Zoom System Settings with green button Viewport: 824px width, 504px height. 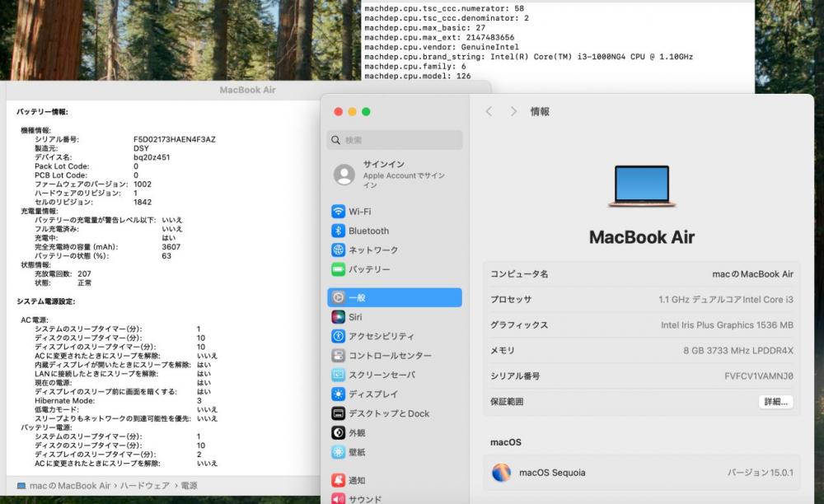point(367,112)
